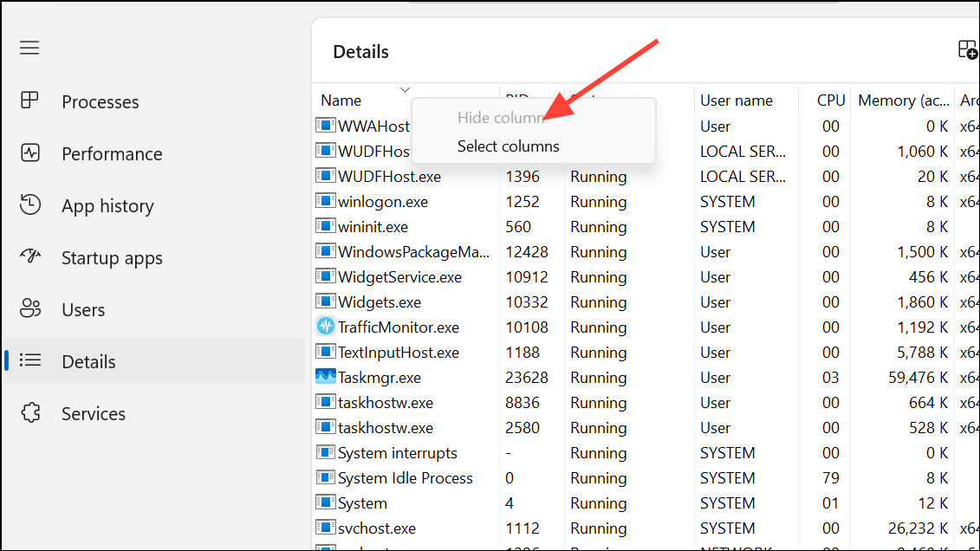Open the Processes page icon
Image resolution: width=980 pixels, height=551 pixels.
pos(30,100)
